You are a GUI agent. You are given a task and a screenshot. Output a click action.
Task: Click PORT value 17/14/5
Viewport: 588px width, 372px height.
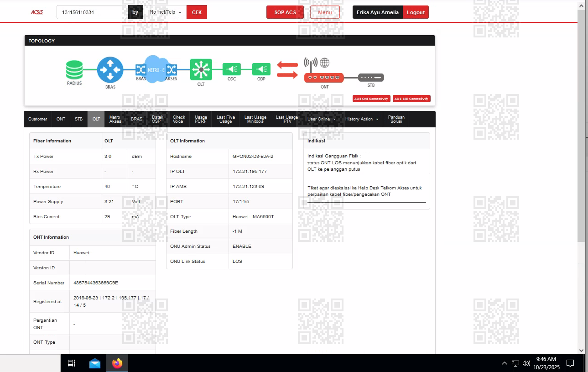tap(241, 202)
